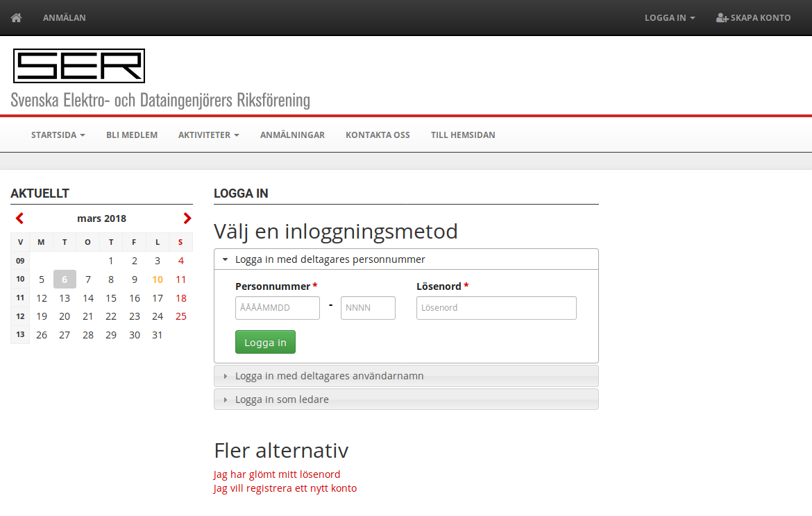
Task: Open Kontakta oss page
Action: point(378,135)
